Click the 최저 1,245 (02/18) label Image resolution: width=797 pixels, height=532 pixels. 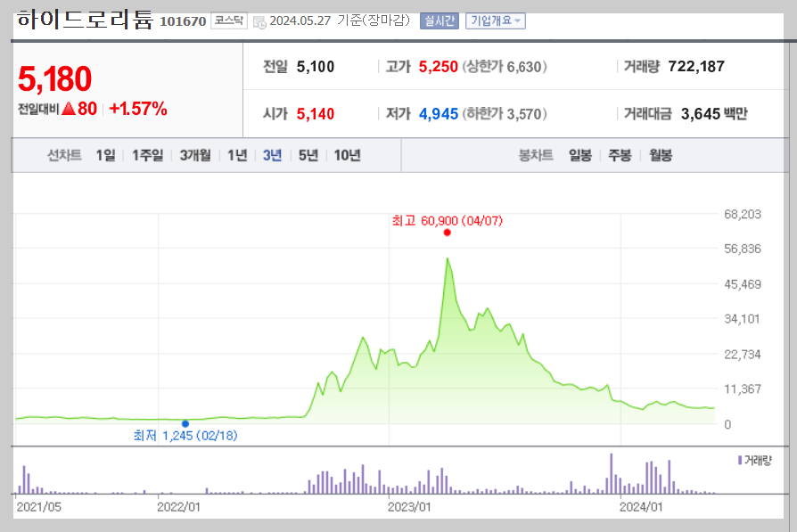coord(185,436)
